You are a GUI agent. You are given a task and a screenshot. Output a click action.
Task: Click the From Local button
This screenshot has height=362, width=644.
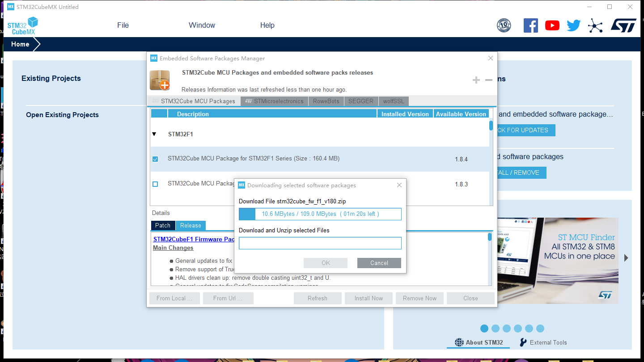pyautogui.click(x=174, y=298)
